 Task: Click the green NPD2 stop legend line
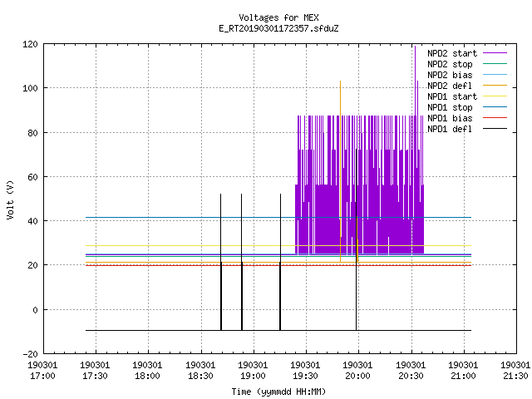click(x=495, y=63)
